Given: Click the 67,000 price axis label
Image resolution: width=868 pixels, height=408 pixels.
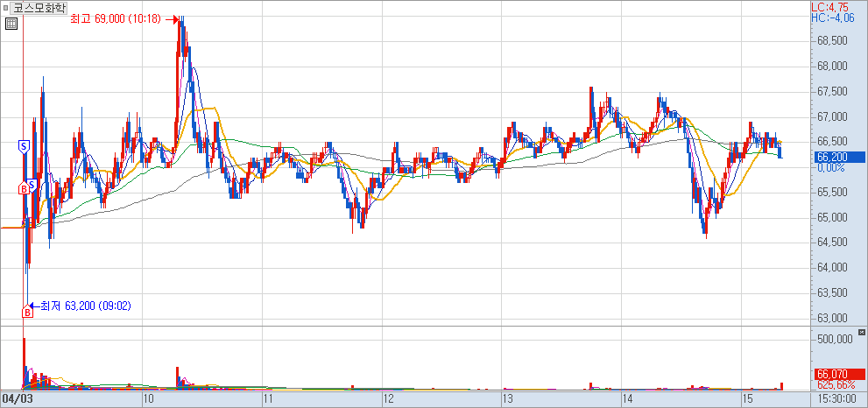Looking at the screenshot, I should (x=832, y=116).
